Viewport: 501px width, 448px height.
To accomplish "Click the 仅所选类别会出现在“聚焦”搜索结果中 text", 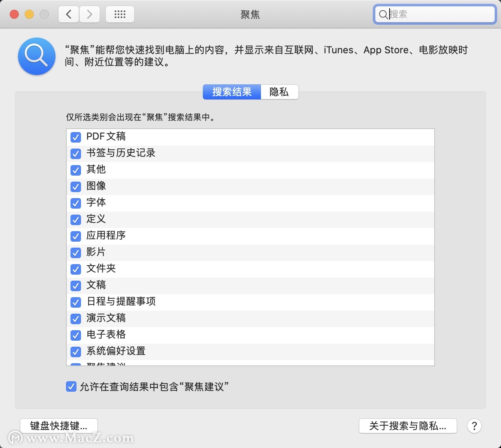I will pos(141,117).
